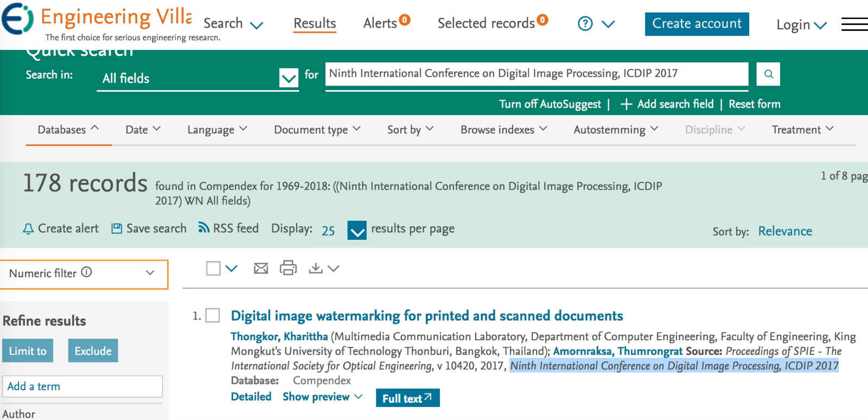The image size is (868, 420).
Task: Open Full text for record 1
Action: tap(407, 398)
